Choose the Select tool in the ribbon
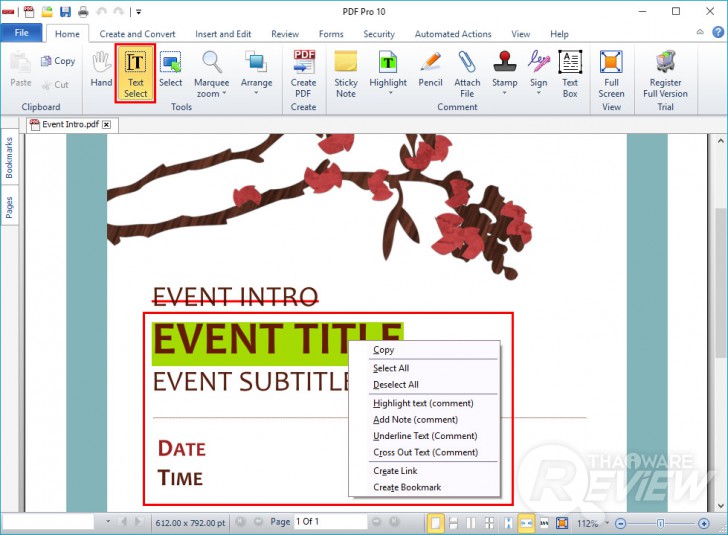Image resolution: width=728 pixels, height=535 pixels. tap(170, 69)
